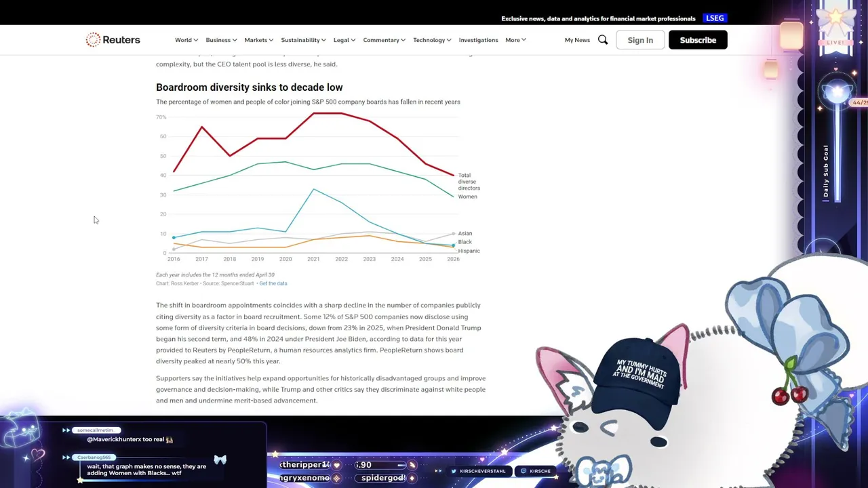Click the Reuters logo
This screenshot has width=868, height=488.
pos(113,40)
